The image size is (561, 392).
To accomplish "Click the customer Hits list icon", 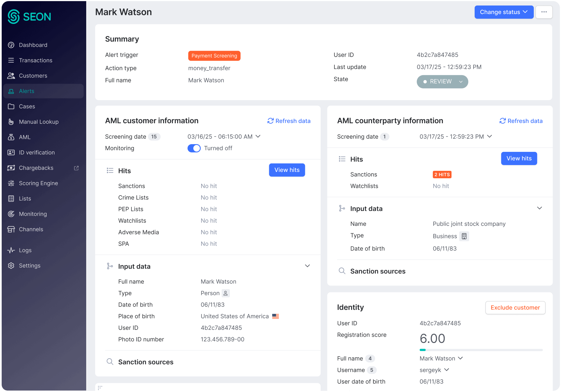I will [x=110, y=171].
